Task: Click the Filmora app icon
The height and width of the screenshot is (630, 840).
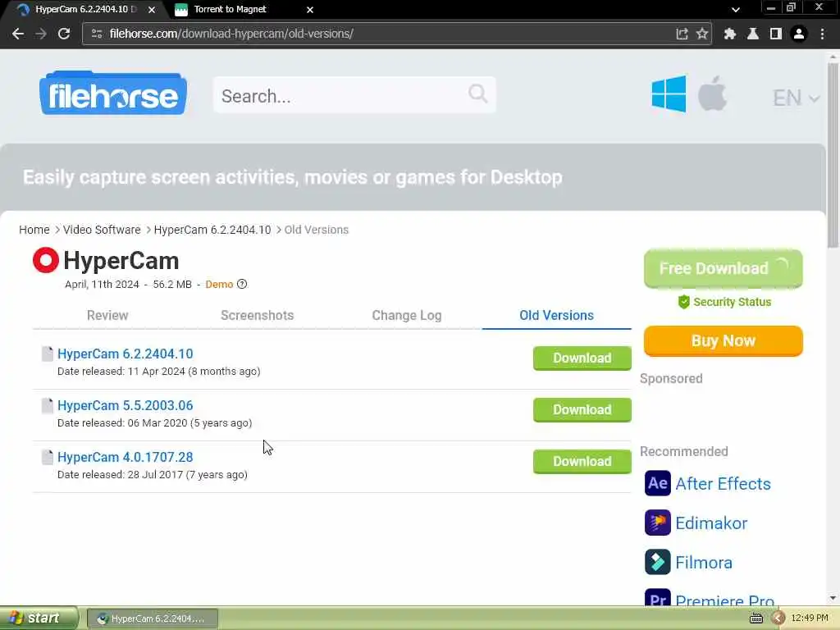Action: [657, 562]
